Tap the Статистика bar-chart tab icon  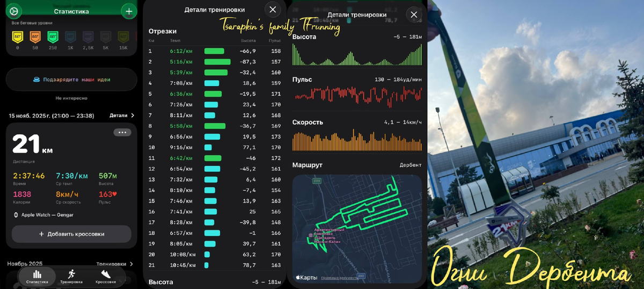(37, 274)
